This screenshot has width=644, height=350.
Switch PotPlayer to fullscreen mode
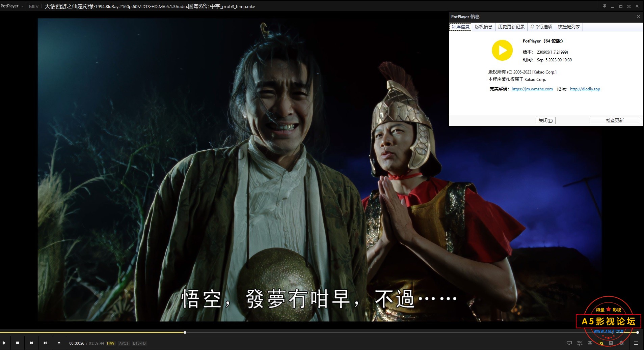click(x=629, y=6)
